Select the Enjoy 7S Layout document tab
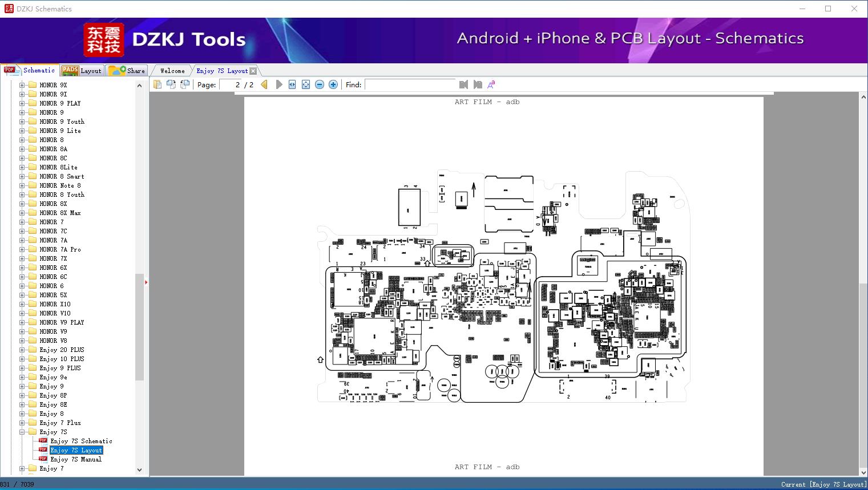The height and width of the screenshot is (490, 868). 222,71
